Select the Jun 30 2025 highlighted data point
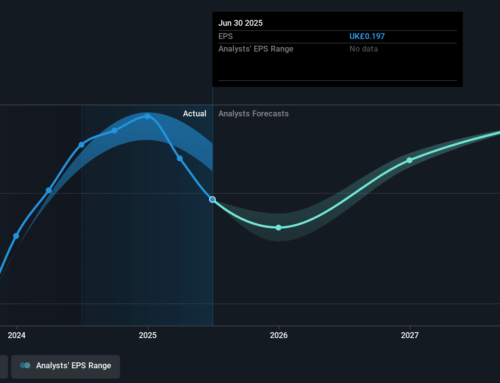500x383 pixels. (x=212, y=200)
